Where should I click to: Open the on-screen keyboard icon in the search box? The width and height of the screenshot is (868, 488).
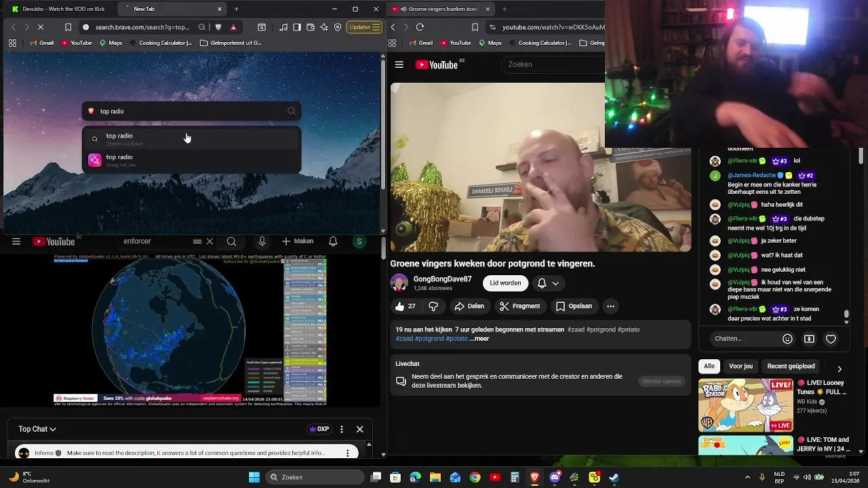pos(197,241)
